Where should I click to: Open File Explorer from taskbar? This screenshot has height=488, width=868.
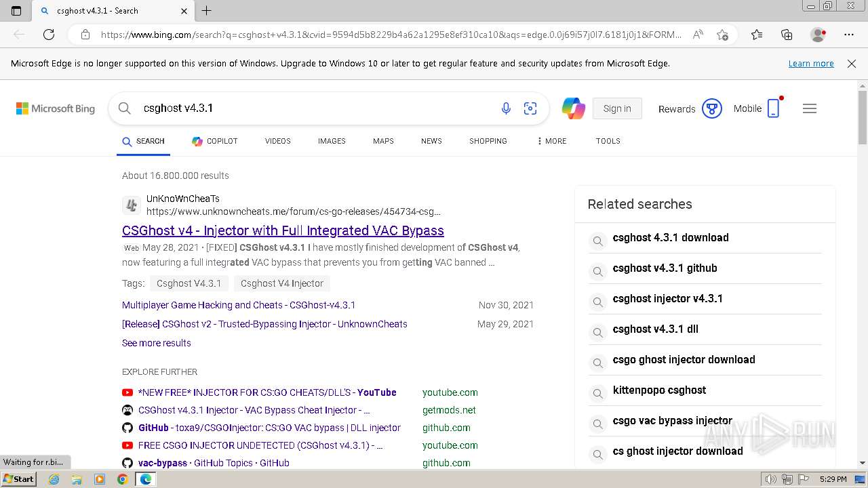[x=77, y=479]
